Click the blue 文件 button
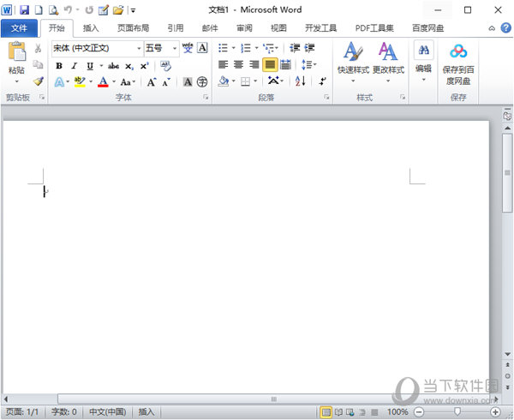 point(19,28)
